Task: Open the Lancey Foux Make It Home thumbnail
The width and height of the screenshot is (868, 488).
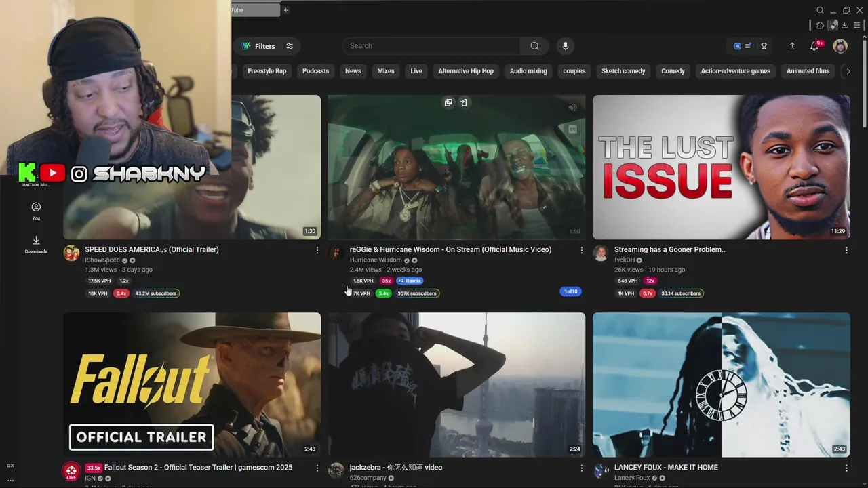Action: tap(722, 384)
